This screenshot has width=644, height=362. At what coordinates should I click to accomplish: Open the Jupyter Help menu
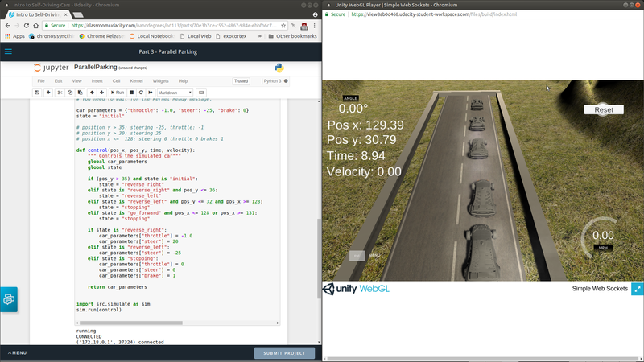click(x=183, y=81)
